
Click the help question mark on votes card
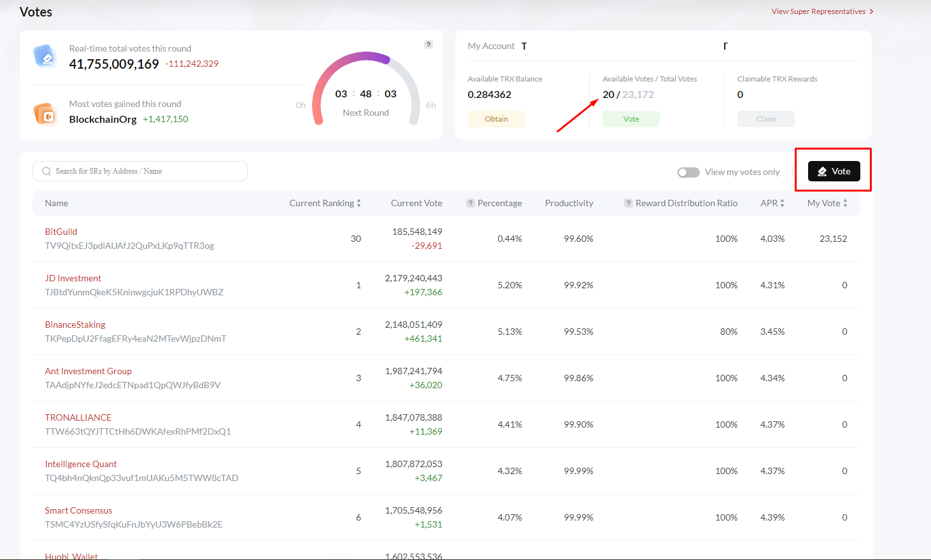click(429, 45)
